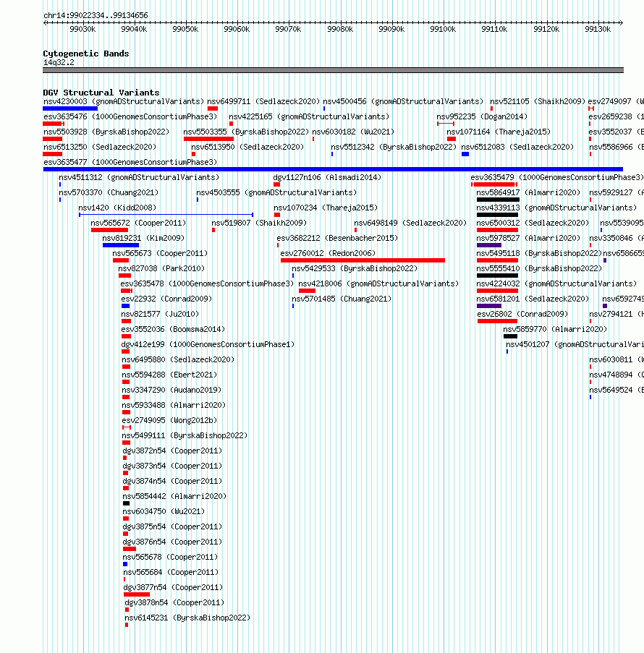Open esv22932 (Conrad2009) label
Screen dimensions: 644x653
166,299
